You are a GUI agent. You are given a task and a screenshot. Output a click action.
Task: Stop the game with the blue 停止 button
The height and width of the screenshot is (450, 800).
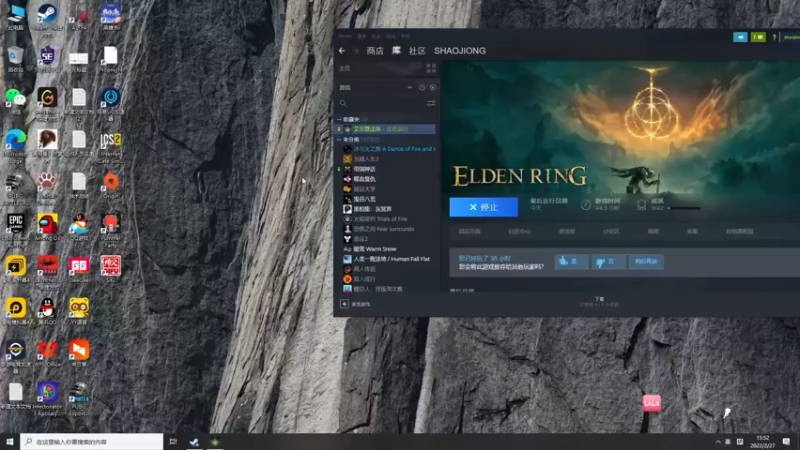[x=483, y=207]
